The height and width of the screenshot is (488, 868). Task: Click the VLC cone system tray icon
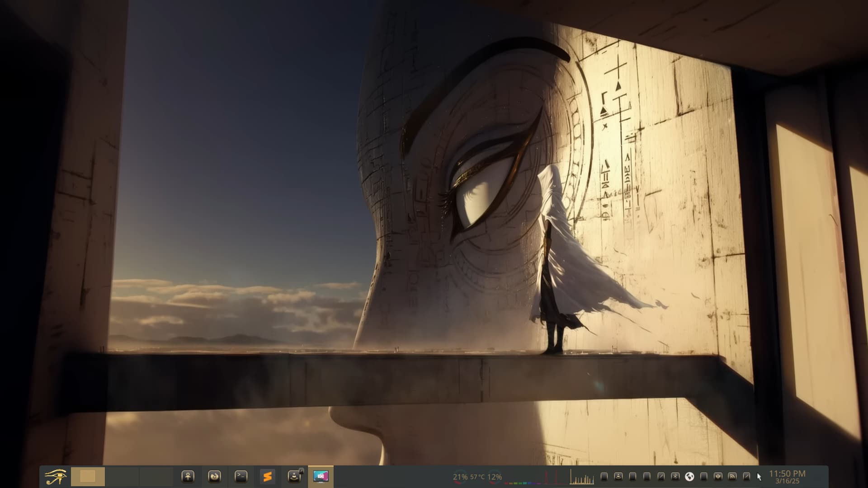(618, 476)
